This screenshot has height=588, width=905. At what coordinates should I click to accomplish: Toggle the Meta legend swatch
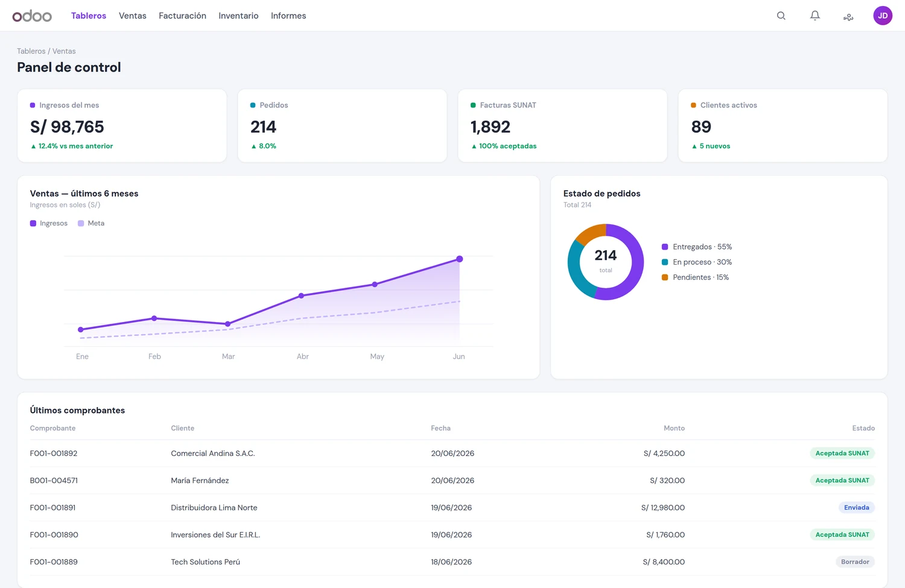pos(81,223)
